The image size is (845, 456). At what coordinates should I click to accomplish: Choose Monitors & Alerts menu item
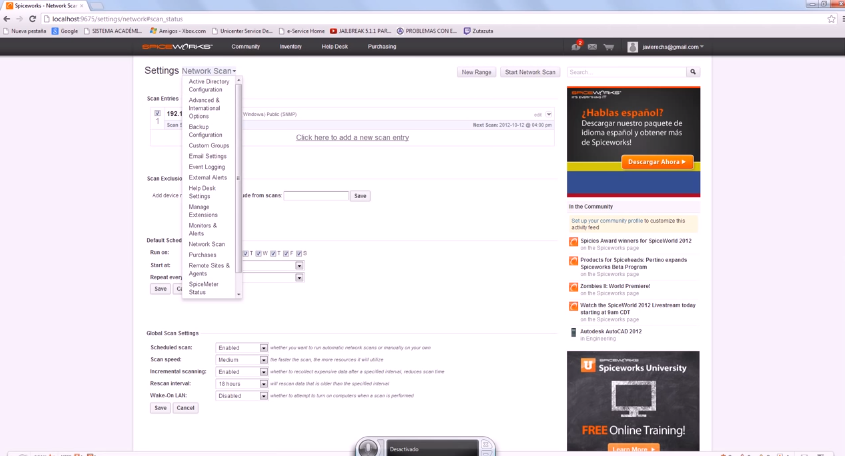[x=203, y=230]
